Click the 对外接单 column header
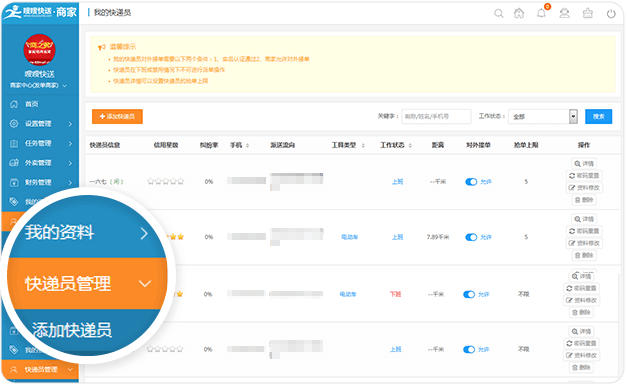 click(478, 145)
